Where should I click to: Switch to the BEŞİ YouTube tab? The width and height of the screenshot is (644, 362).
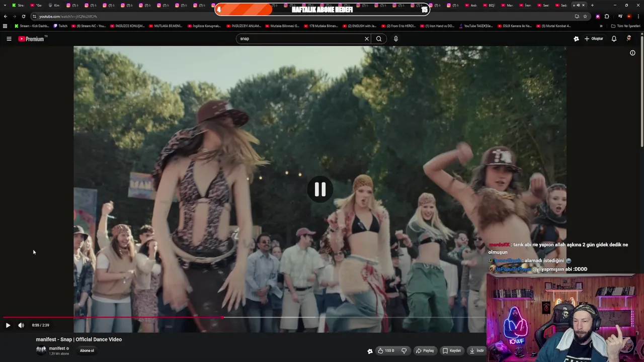[490, 5]
